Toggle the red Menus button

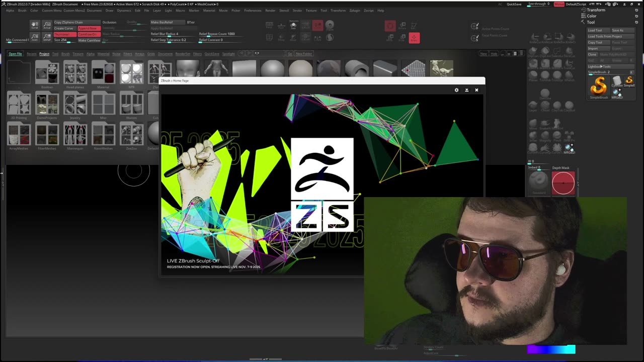[x=559, y=4]
